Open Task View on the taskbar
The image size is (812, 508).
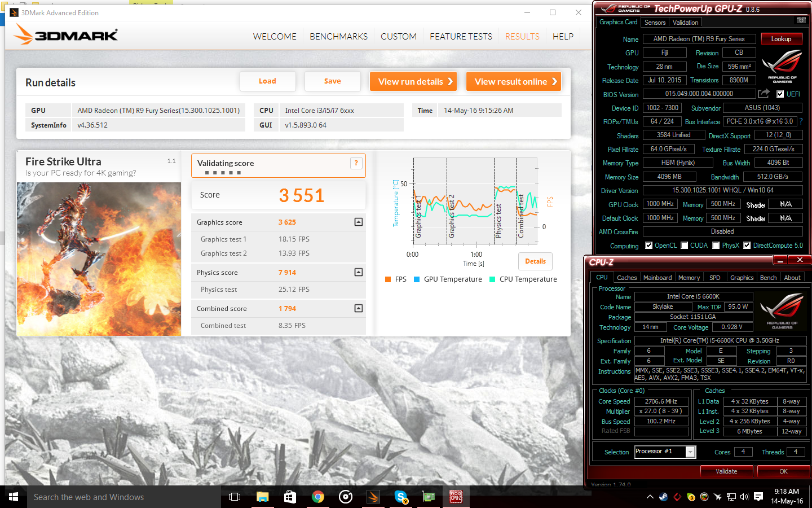point(235,497)
